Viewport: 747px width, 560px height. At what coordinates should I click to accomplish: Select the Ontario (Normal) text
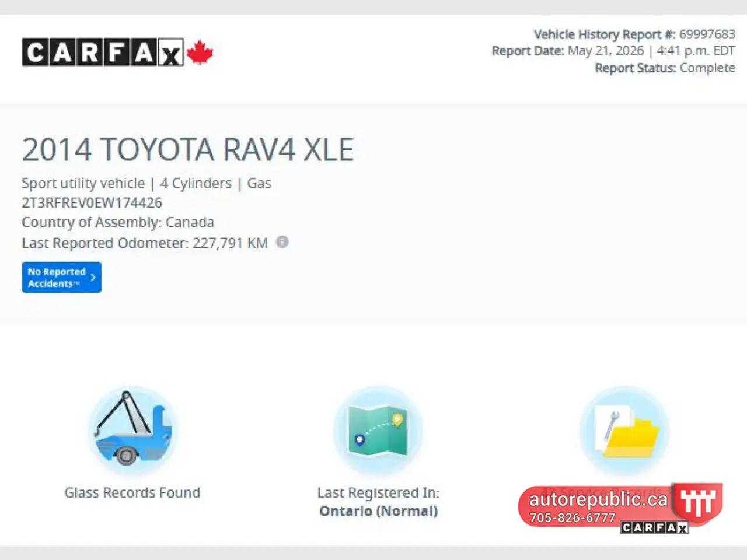point(378,511)
